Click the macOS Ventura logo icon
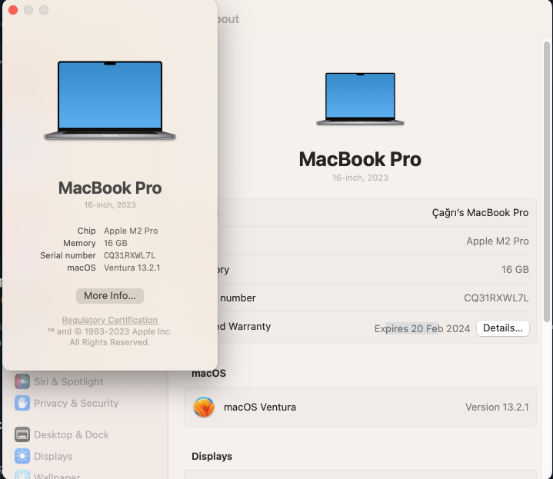Screen dimensions: 553x479 point(203,407)
